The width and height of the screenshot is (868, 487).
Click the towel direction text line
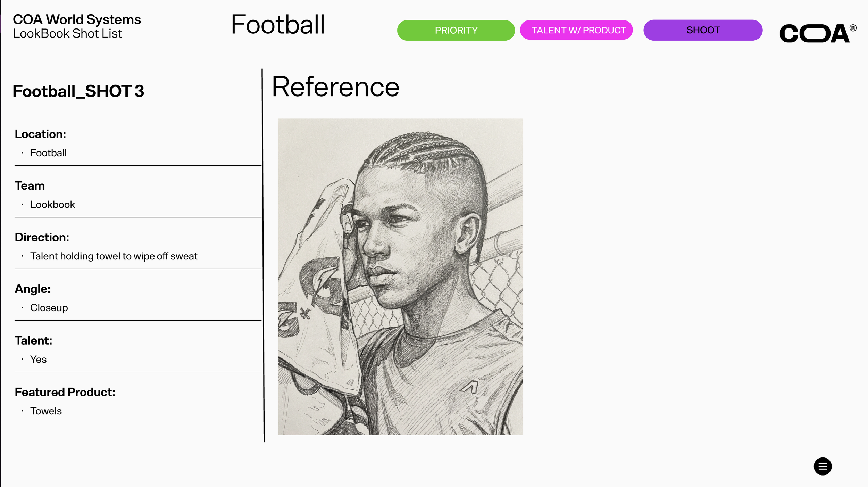pos(114,256)
